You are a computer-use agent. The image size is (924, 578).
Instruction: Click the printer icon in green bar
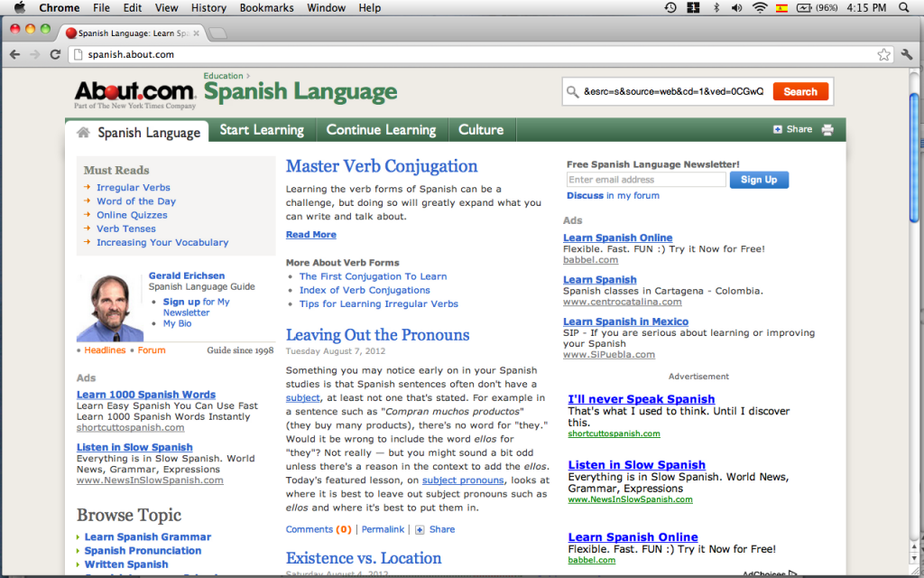827,130
